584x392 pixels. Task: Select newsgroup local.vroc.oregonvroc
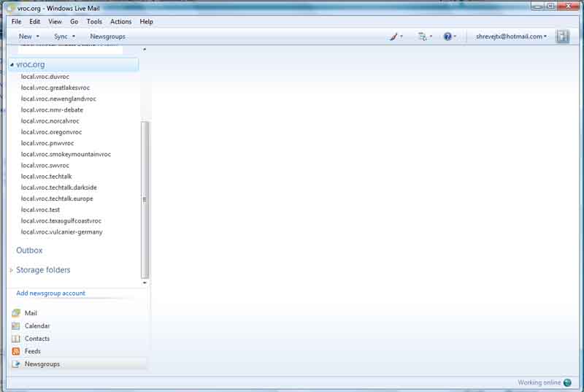[51, 132]
